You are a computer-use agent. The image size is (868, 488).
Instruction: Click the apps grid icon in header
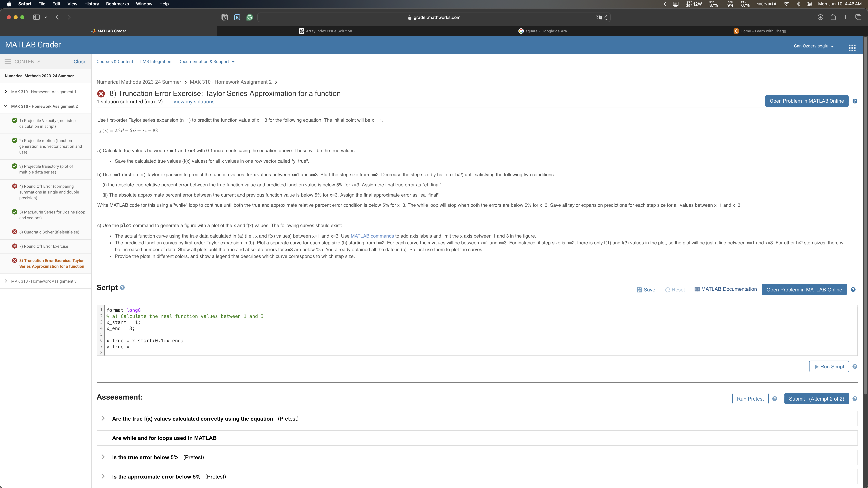852,48
